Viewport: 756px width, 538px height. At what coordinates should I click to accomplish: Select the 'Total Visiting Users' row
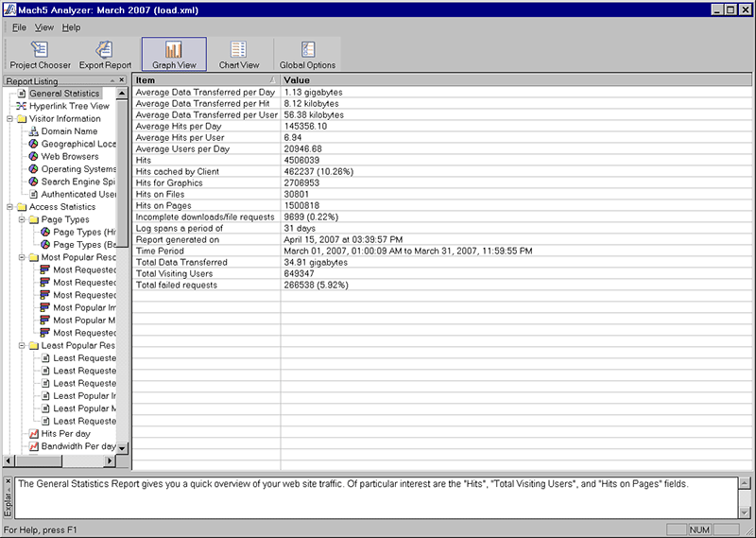pos(442,273)
